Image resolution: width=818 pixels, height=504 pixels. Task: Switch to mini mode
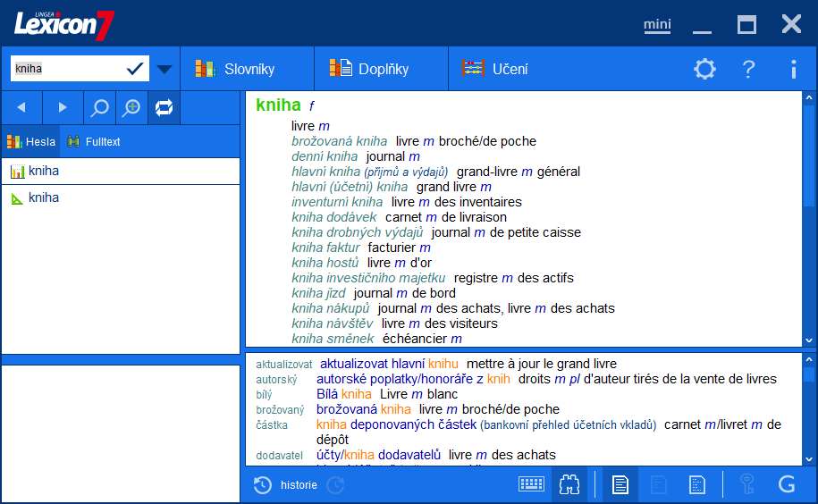[x=657, y=25]
